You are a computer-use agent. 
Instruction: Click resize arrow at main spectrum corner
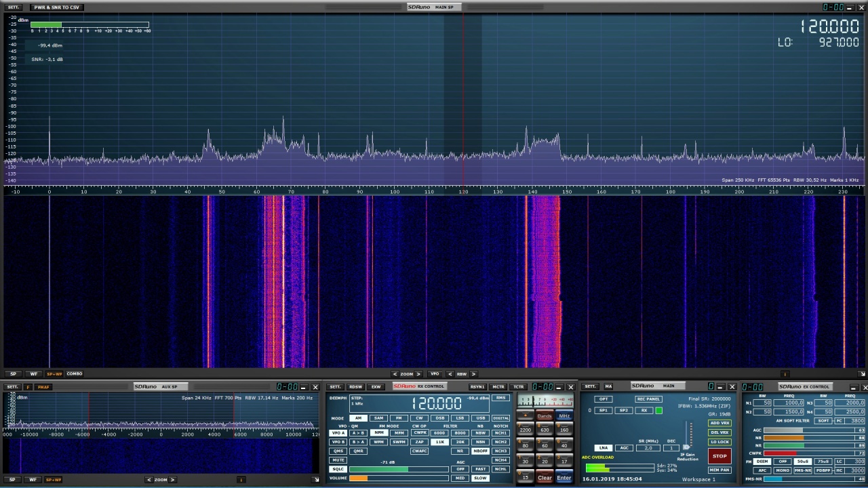[x=862, y=374]
